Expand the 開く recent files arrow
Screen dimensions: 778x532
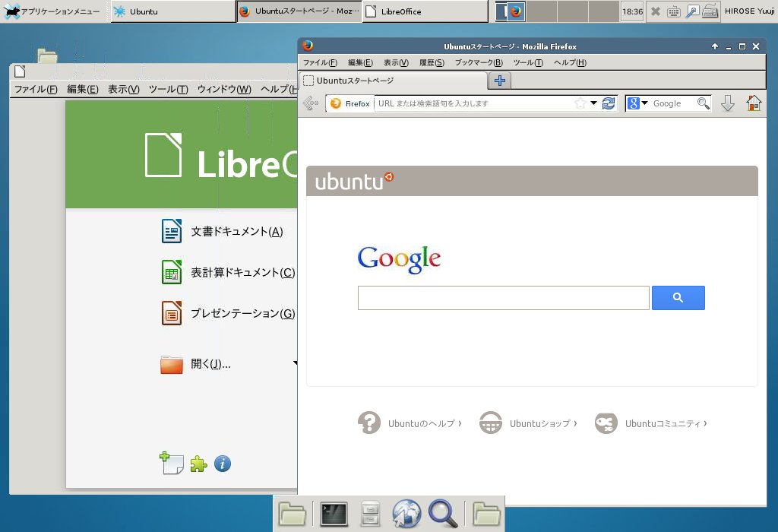[295, 364]
